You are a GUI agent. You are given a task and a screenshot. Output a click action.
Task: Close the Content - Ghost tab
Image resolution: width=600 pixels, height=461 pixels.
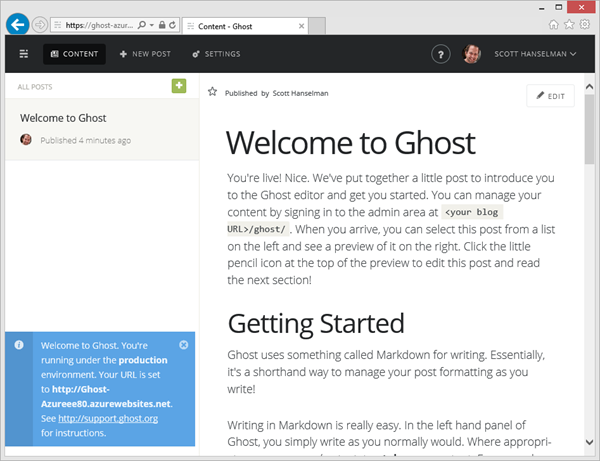pos(302,26)
